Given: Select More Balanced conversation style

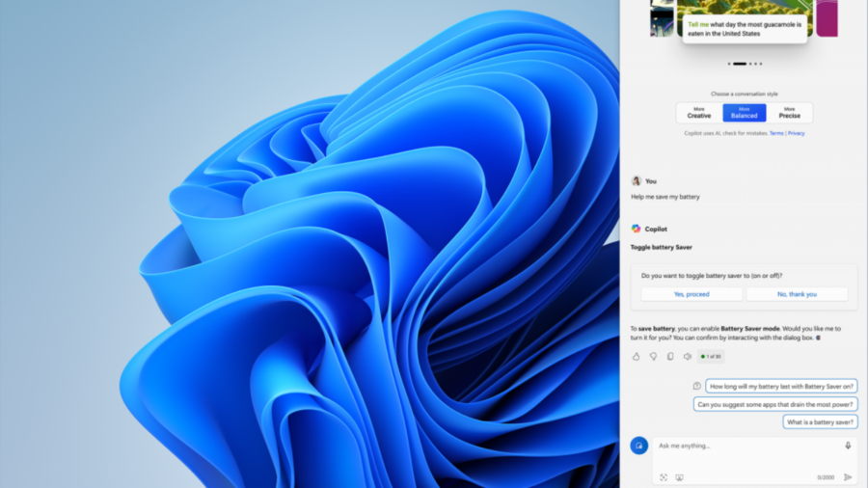Looking at the screenshot, I should 744,113.
